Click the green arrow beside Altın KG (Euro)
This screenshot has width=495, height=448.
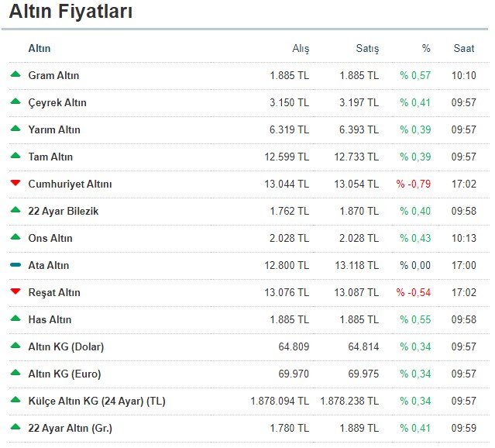[x=15, y=373]
